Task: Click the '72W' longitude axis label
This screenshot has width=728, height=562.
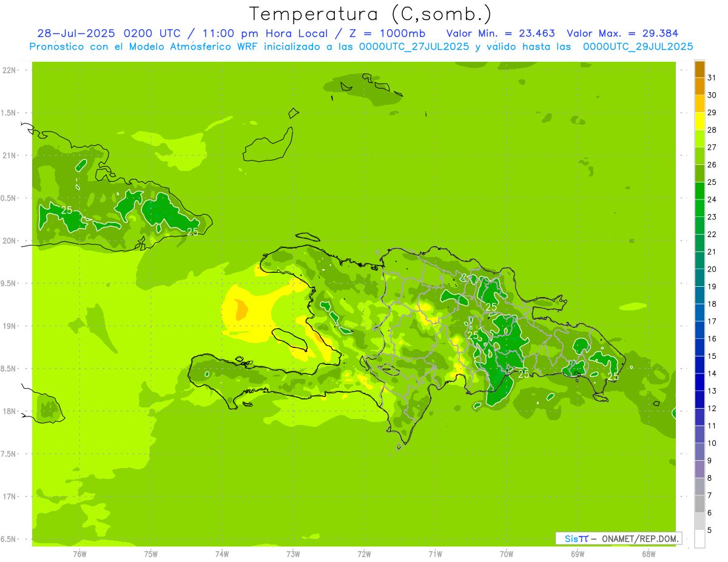Action: (x=364, y=554)
